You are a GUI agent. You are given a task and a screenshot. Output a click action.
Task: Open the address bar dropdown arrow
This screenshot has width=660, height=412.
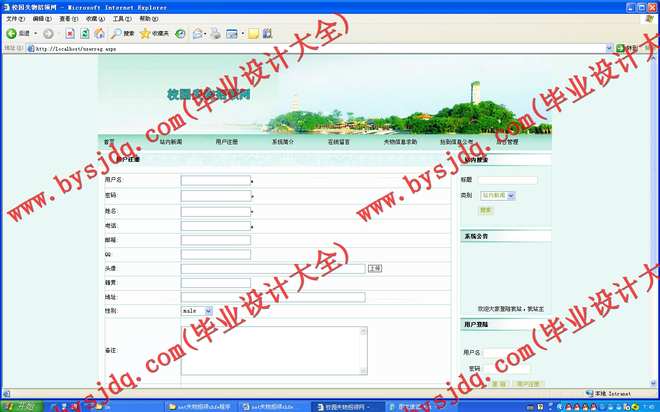608,48
